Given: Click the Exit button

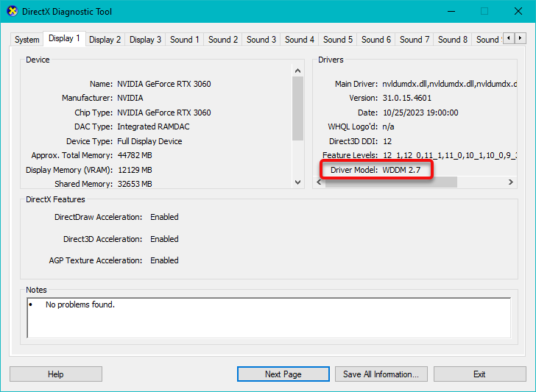Looking at the screenshot, I should point(479,374).
